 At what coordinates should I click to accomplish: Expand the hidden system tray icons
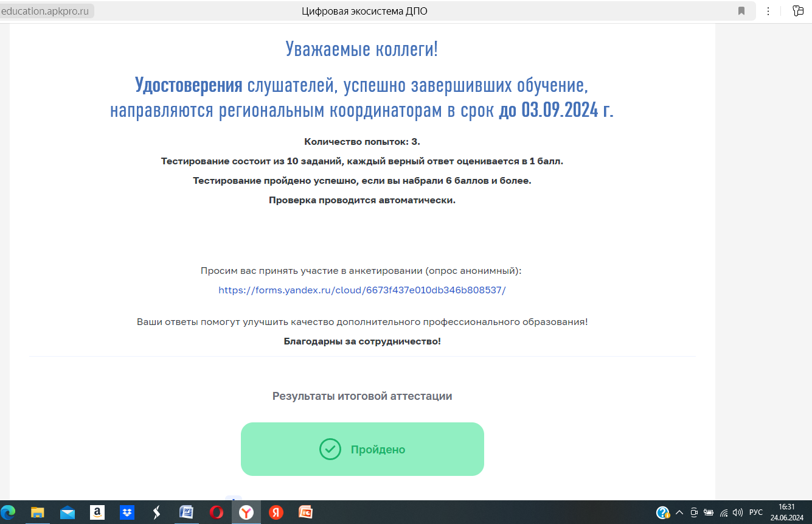pos(679,512)
